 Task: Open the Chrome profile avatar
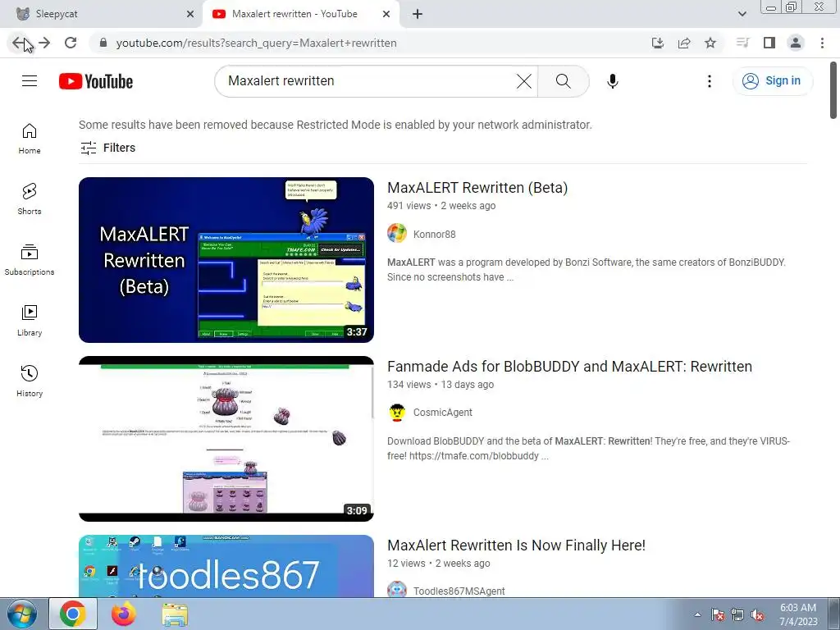(796, 43)
